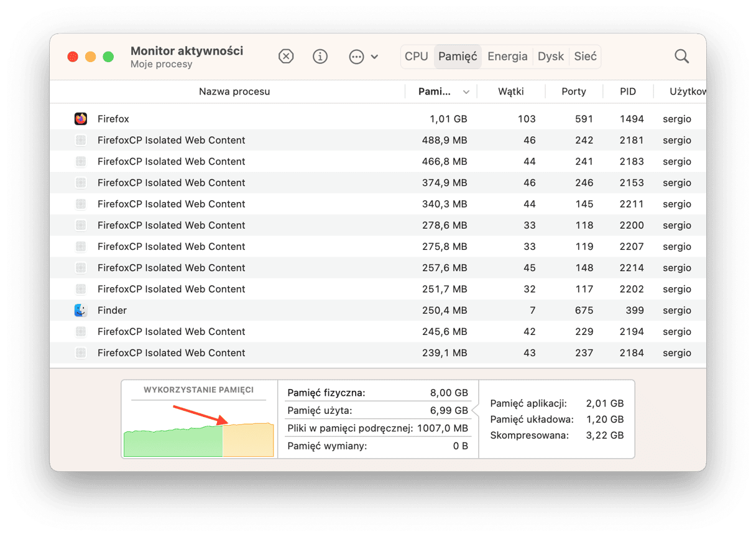The width and height of the screenshot is (756, 537).
Task: Click the 245,6 MB memory cell
Action: coord(444,331)
